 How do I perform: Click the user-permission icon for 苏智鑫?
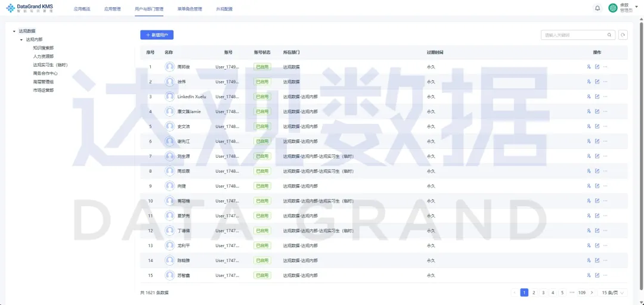pos(589,275)
